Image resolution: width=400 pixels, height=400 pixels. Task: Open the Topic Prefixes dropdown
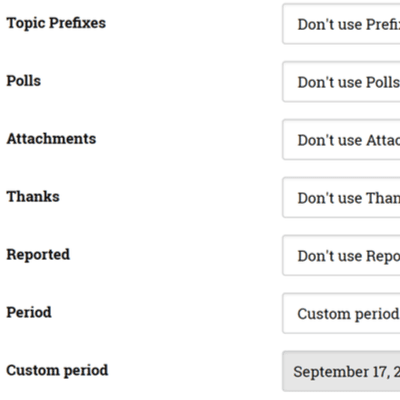341,24
